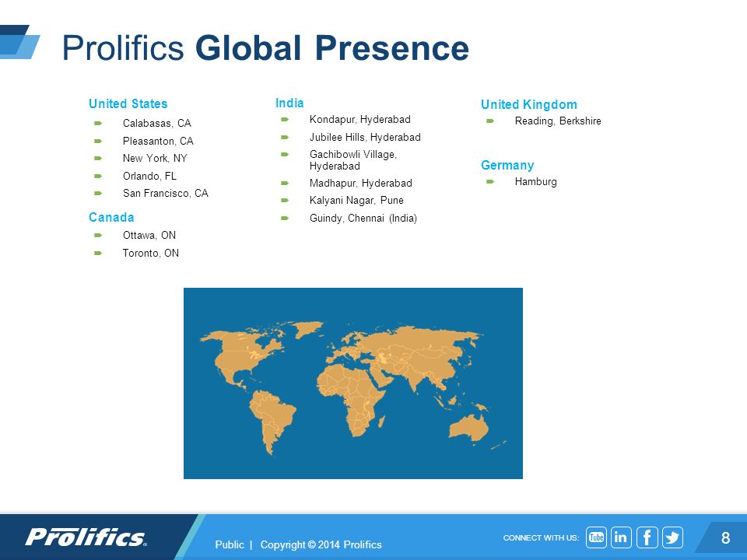Click the Canada heading

point(111,218)
